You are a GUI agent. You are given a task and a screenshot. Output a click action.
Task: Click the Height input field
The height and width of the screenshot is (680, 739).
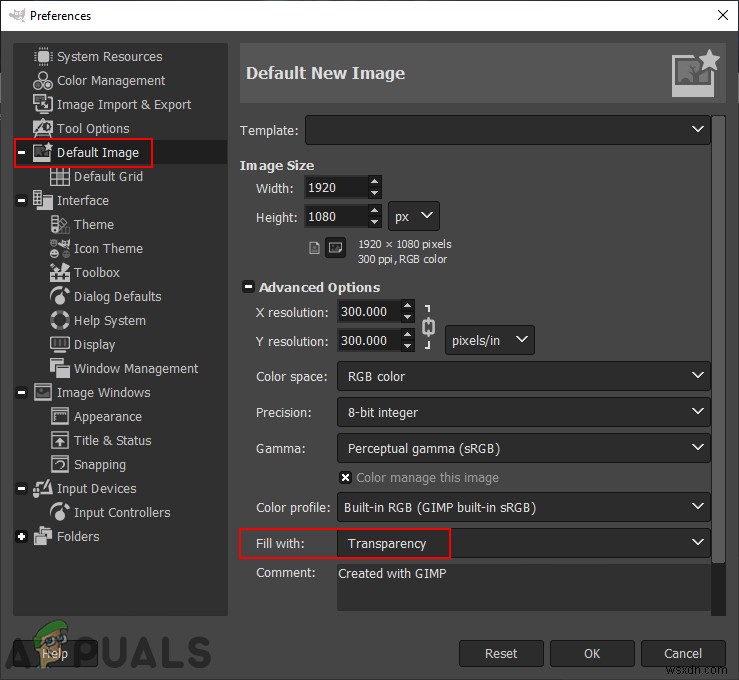(336, 217)
